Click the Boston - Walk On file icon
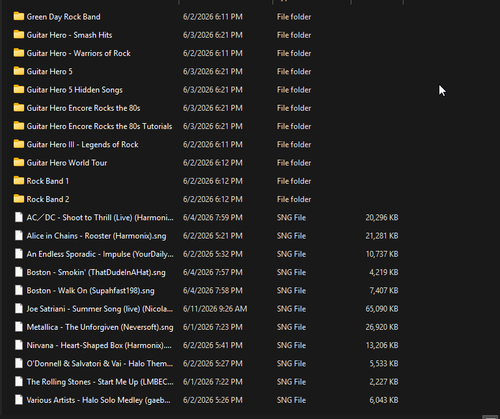This screenshot has height=419, width=500. [19, 290]
